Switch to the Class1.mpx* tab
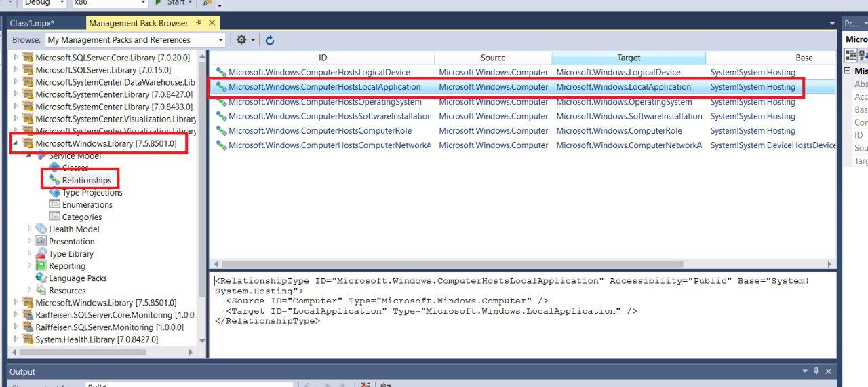The width and height of the screenshot is (868, 387). (32, 23)
